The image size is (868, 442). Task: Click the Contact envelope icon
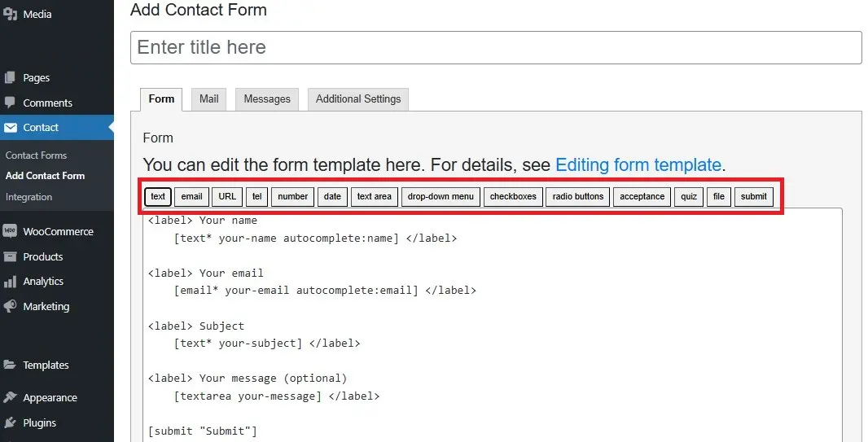pos(11,128)
